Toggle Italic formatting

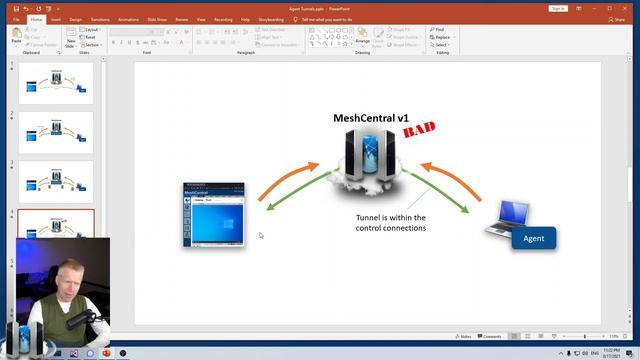(x=121, y=42)
